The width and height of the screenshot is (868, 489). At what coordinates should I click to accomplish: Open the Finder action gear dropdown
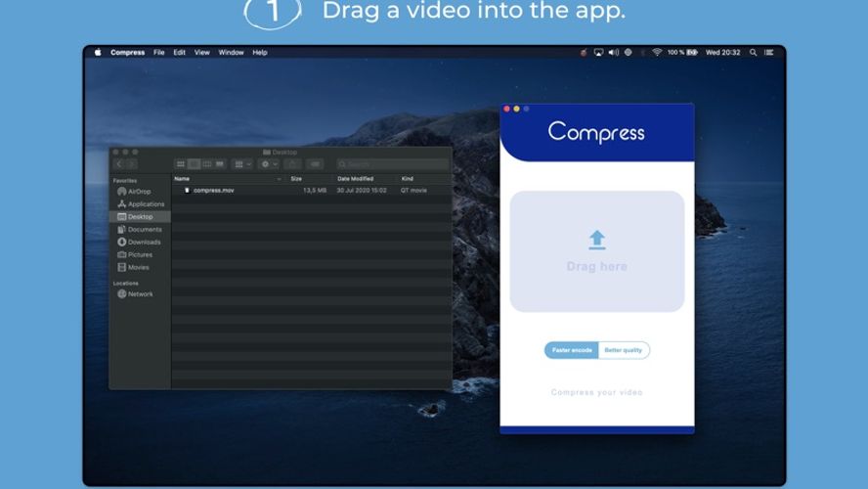[269, 164]
